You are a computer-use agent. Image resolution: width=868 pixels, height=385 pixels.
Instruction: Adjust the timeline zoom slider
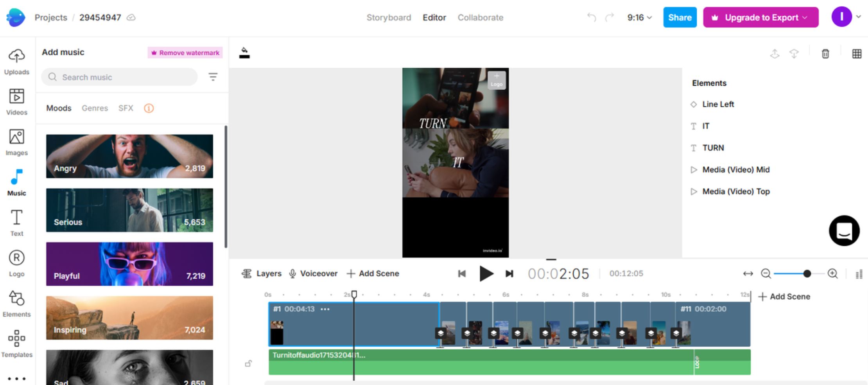pyautogui.click(x=807, y=273)
